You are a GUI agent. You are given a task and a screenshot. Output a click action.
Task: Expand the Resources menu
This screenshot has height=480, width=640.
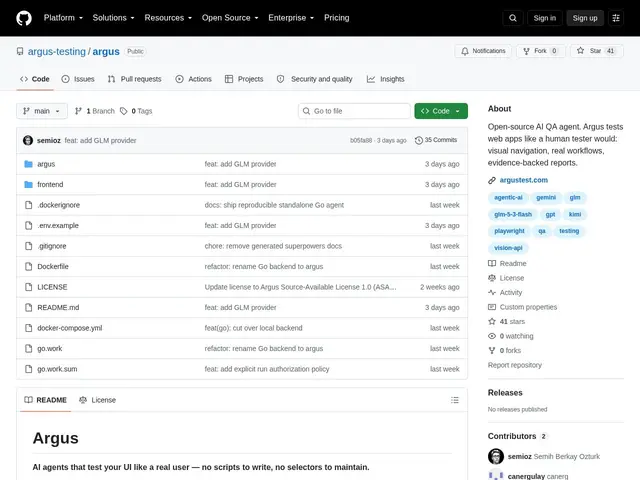point(168,18)
